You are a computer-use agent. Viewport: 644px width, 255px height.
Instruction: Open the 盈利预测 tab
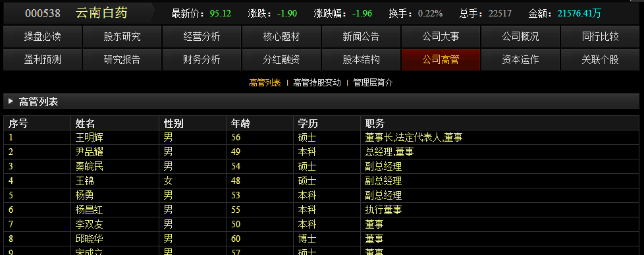point(42,60)
